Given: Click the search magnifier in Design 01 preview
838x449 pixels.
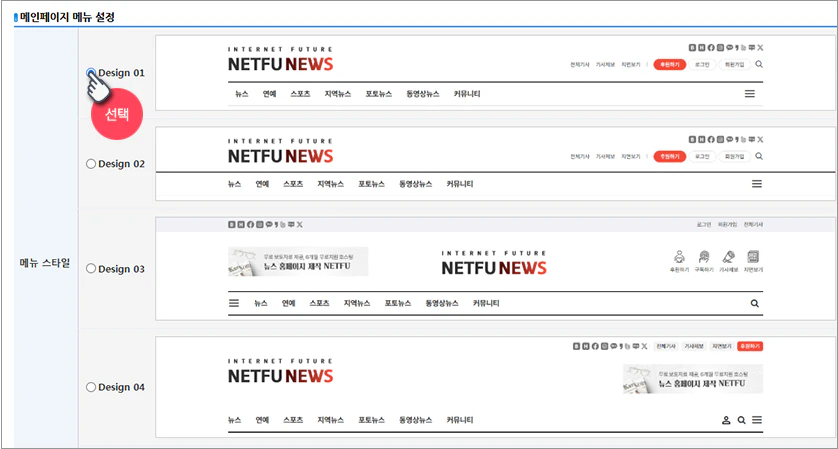Looking at the screenshot, I should 759,64.
